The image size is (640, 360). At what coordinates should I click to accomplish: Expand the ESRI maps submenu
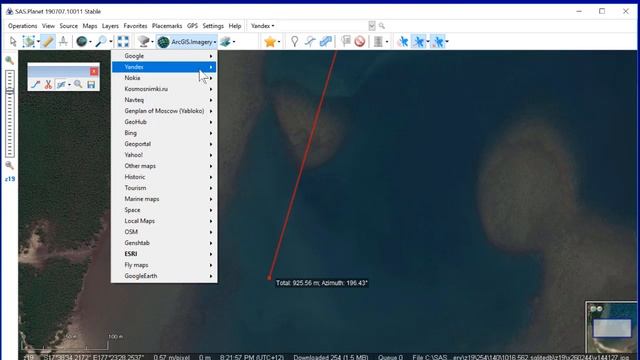click(x=164, y=254)
